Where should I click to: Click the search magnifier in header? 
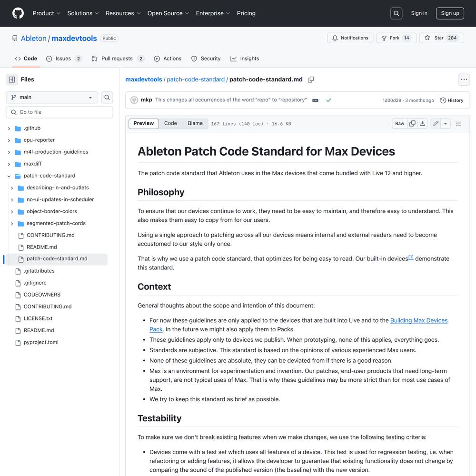396,13
